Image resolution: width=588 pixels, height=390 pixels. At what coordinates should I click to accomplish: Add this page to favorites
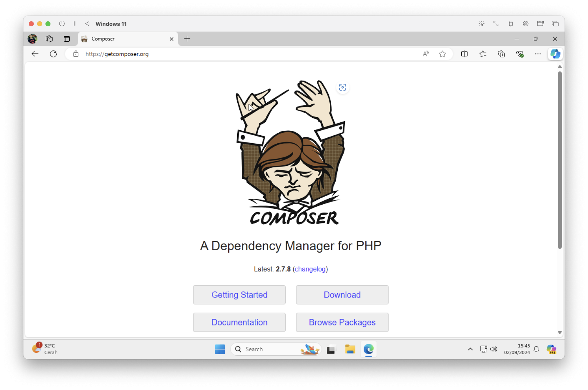click(x=442, y=54)
